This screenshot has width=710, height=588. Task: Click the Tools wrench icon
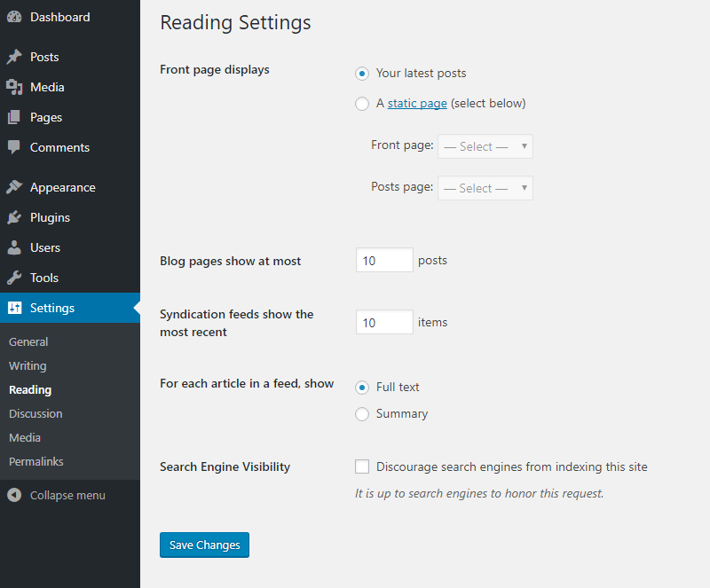tap(14, 278)
